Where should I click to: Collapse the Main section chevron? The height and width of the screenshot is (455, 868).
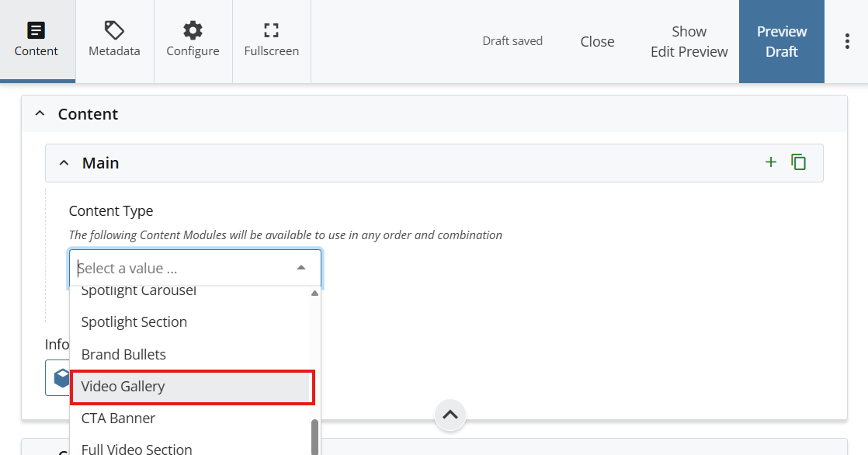[64, 163]
